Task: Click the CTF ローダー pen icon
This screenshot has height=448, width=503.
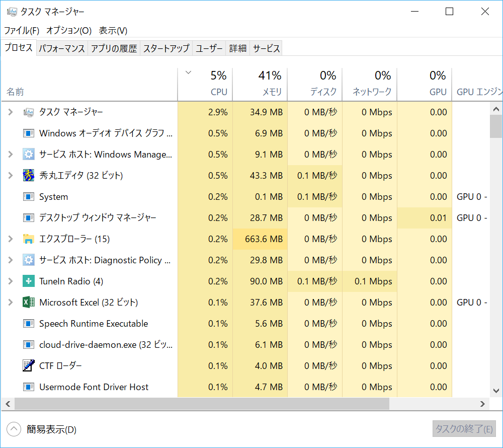Action: coord(29,366)
